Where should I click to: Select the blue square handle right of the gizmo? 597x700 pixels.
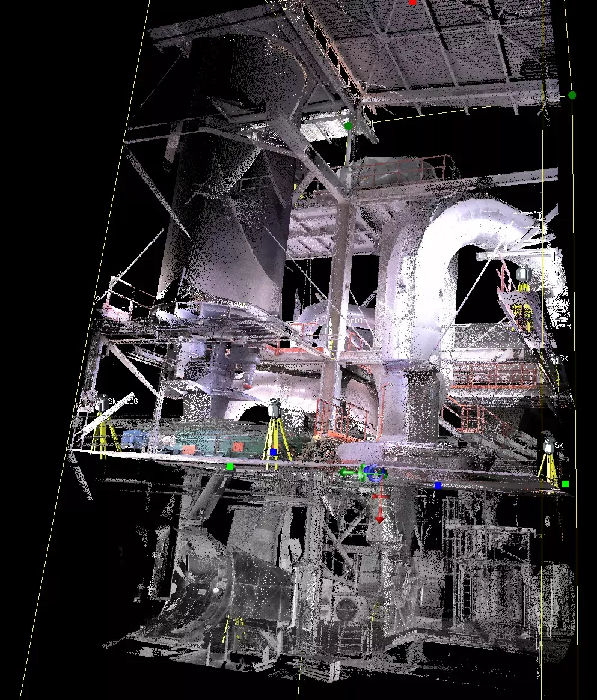click(438, 485)
